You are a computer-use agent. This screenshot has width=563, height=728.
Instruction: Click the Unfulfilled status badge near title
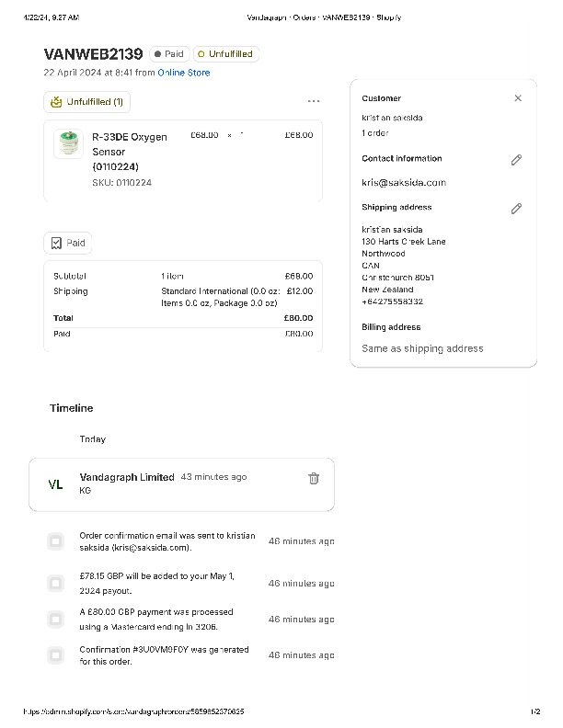coord(225,54)
